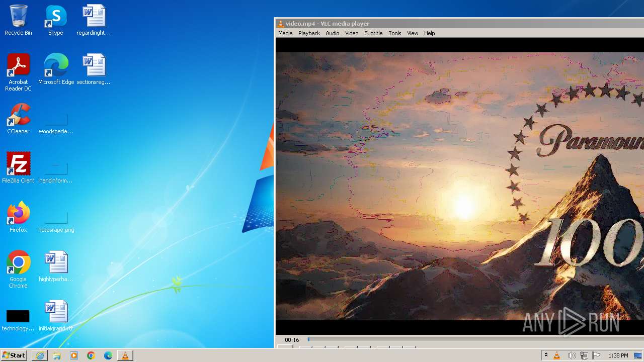The width and height of the screenshot is (644, 362).
Task: Open Windows Media Player from taskbar
Action: 74,355
